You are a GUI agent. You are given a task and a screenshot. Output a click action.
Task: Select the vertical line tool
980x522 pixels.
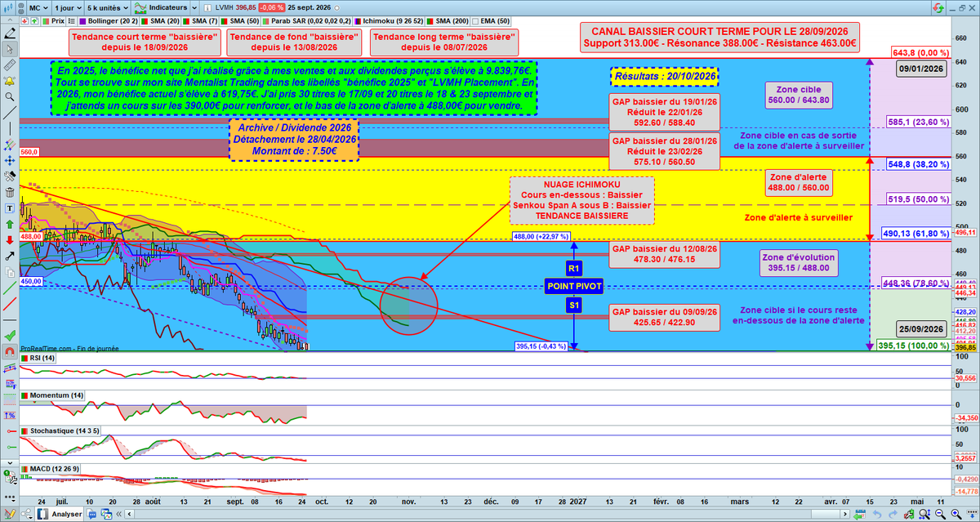click(11, 128)
